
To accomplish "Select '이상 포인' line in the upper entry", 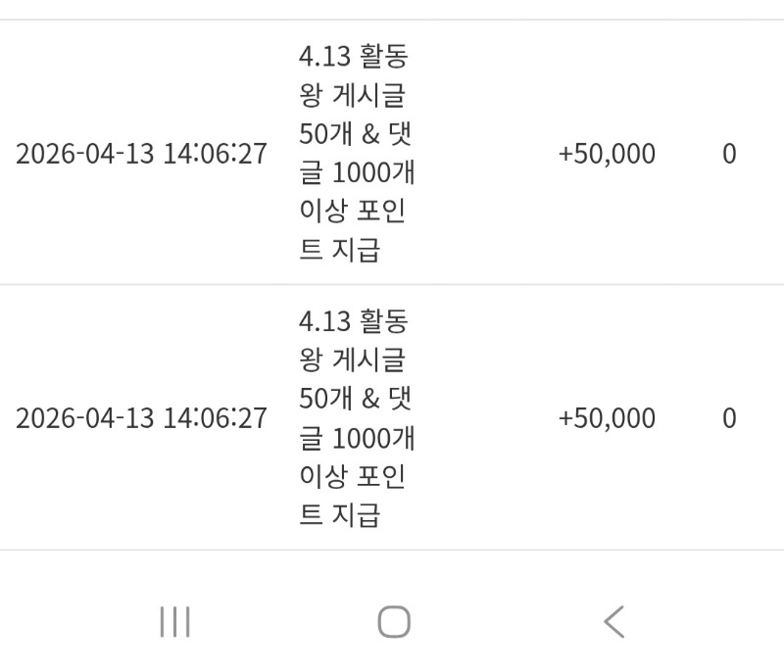I will coord(353,211).
